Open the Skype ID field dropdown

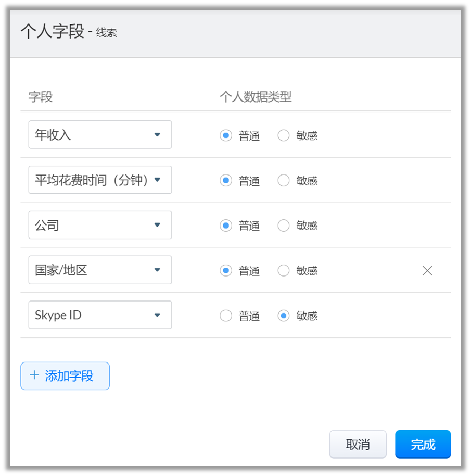tap(100, 315)
